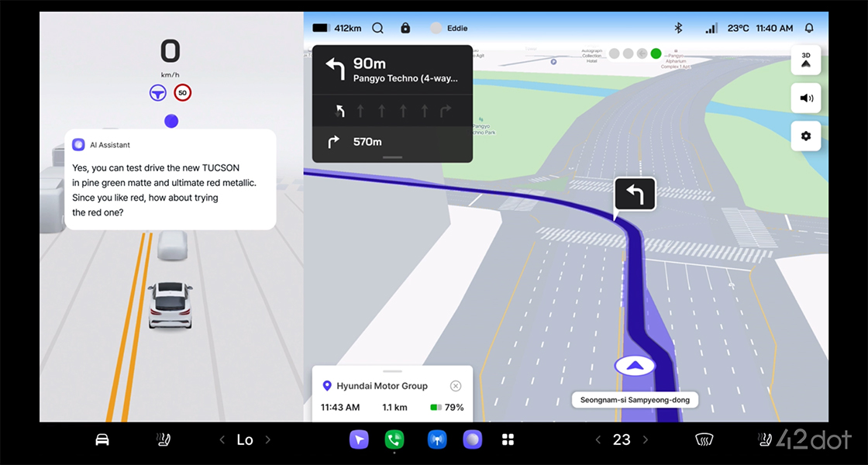Increase the temperature above 23
Image resolution: width=868 pixels, height=465 pixels.
tap(646, 439)
